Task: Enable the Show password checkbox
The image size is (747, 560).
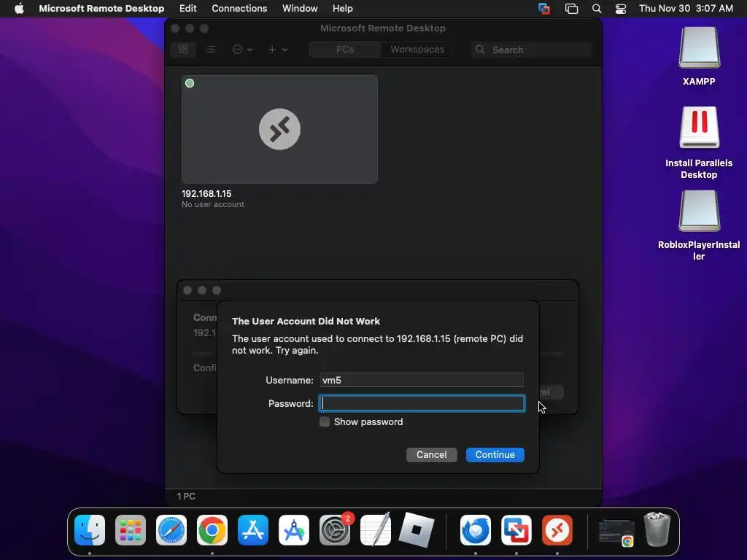Action: [x=325, y=422]
